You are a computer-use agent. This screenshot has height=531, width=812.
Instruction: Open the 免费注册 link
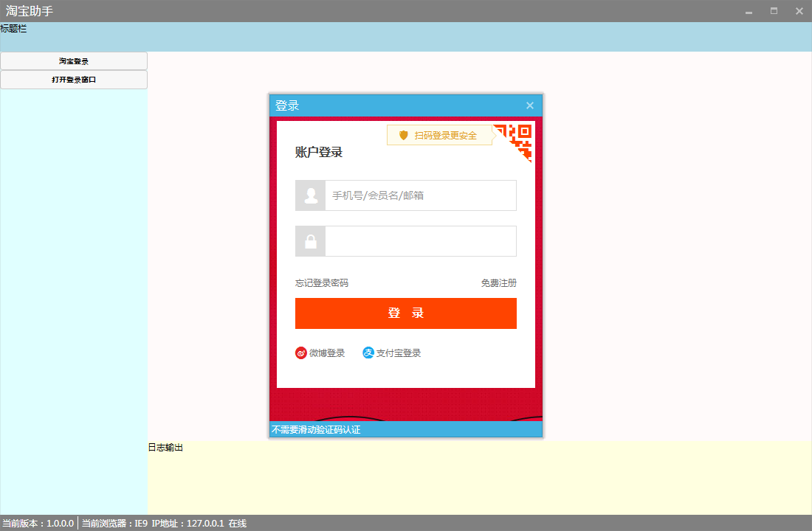[499, 283]
